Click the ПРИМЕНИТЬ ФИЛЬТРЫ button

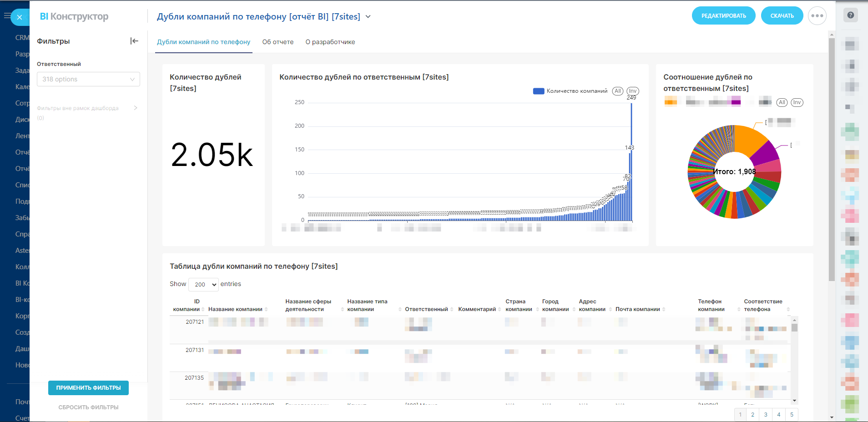coord(88,388)
